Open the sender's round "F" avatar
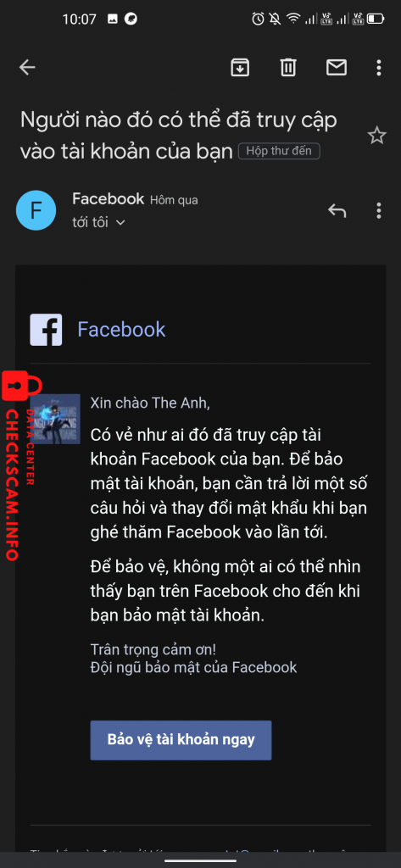The height and width of the screenshot is (868, 401). coord(36,210)
